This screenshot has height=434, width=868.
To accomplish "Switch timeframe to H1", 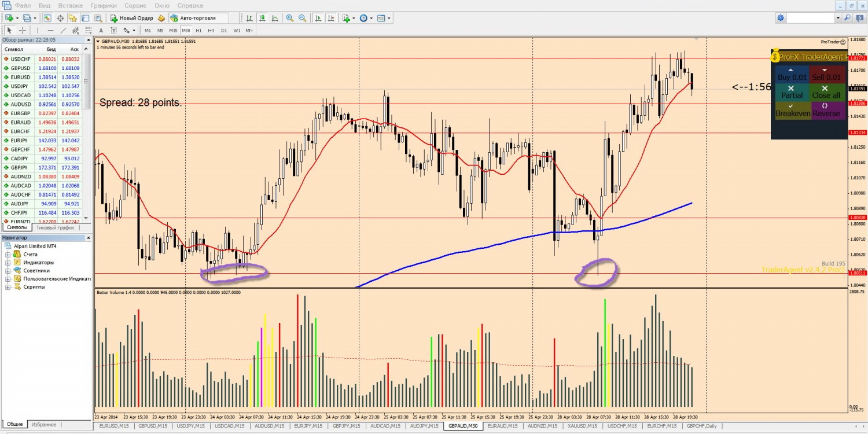I will coord(198,30).
